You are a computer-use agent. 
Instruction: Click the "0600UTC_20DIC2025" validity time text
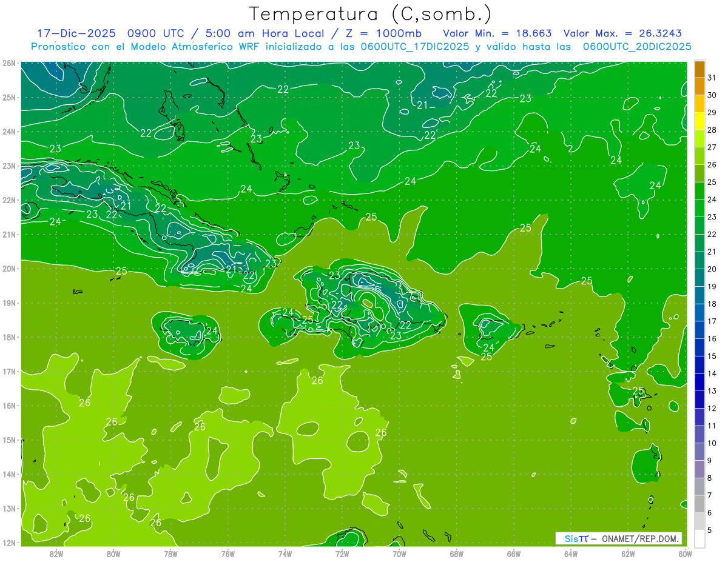pos(637,47)
